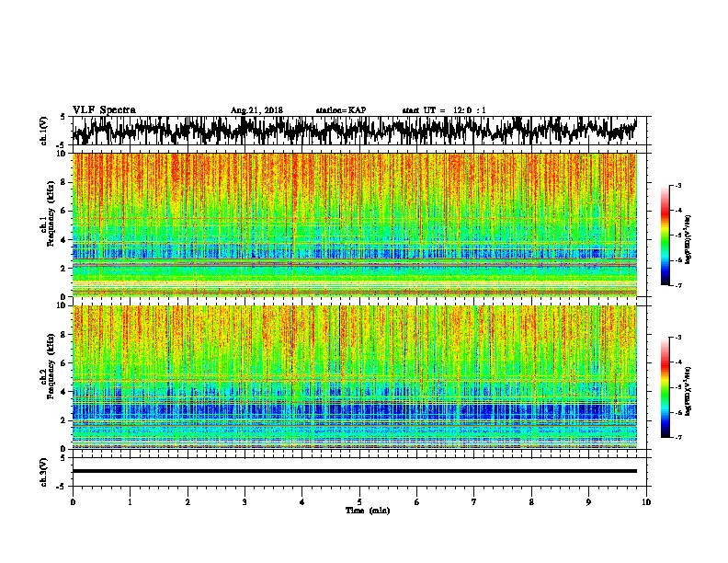The width and height of the screenshot is (728, 563).
Task: Click the "5" tick on ch.1(V) axis
Action: [62, 117]
